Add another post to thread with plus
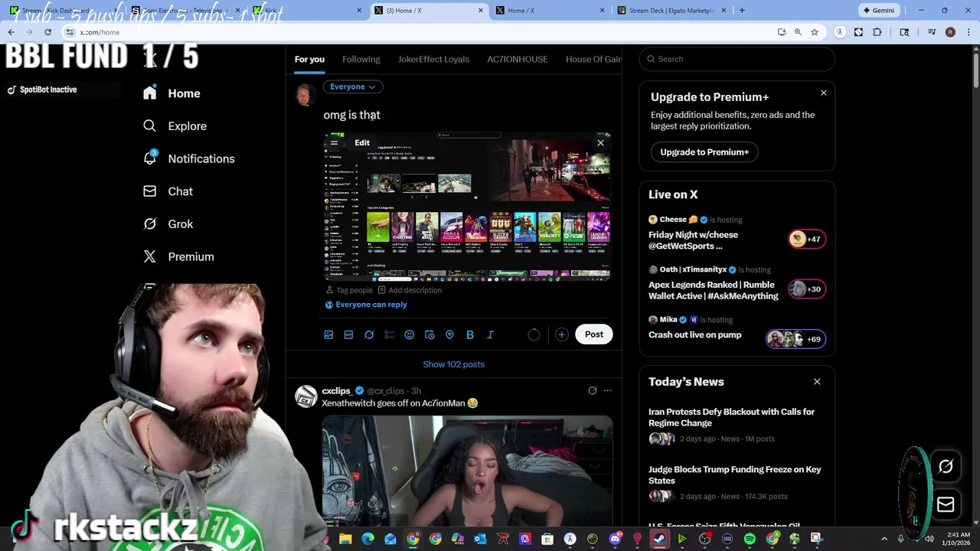 tap(561, 334)
